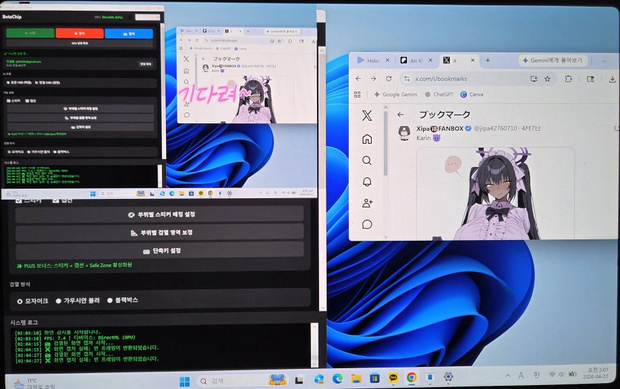Open X notifications bell in the larger Chrome window

pos(367,181)
